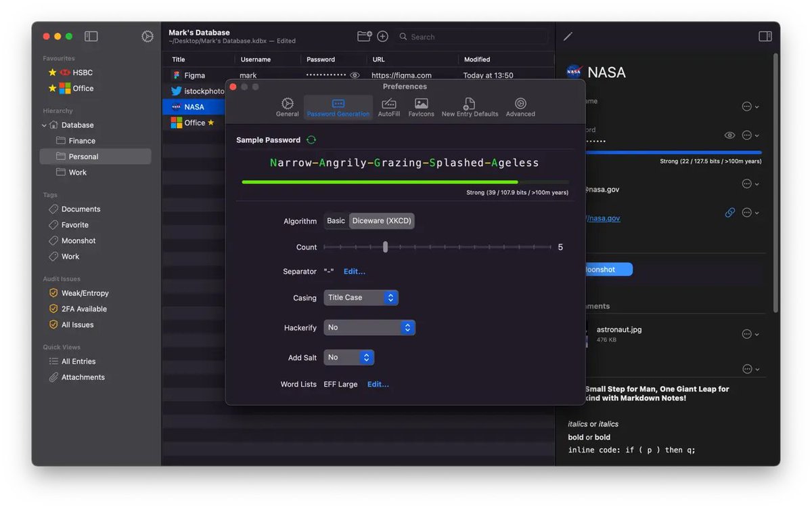Sort entries by Title column header
Image resolution: width=812 pixels, height=508 pixels.
point(179,60)
